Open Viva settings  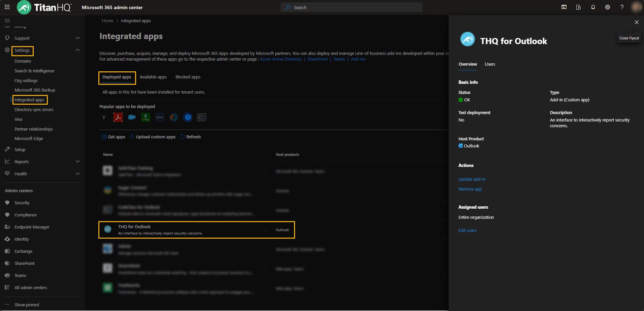pos(19,119)
